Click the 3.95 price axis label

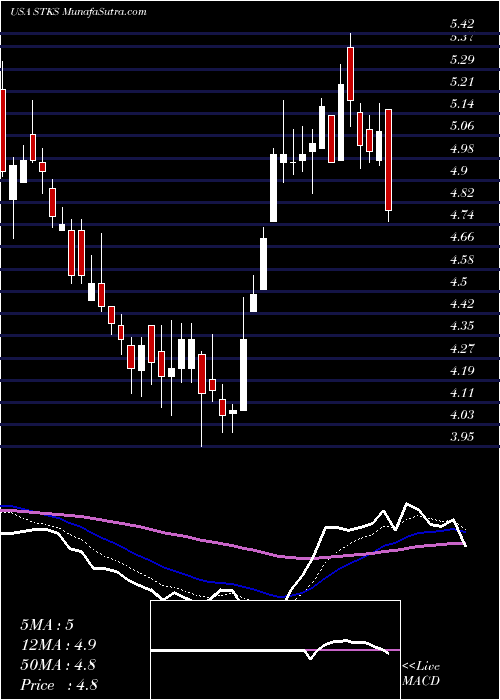pyautogui.click(x=462, y=437)
